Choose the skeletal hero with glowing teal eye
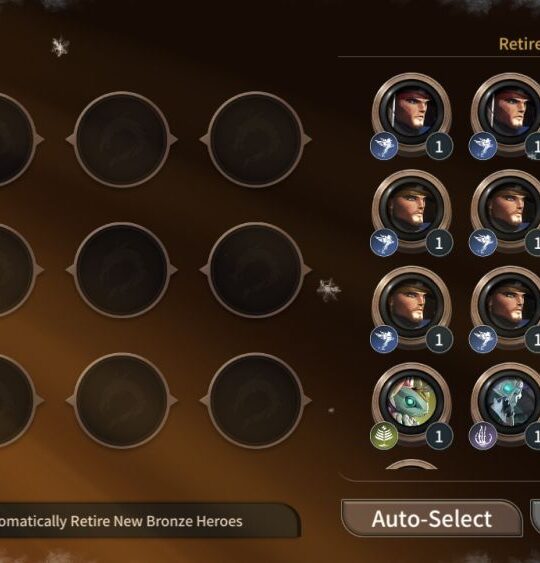 (508, 402)
